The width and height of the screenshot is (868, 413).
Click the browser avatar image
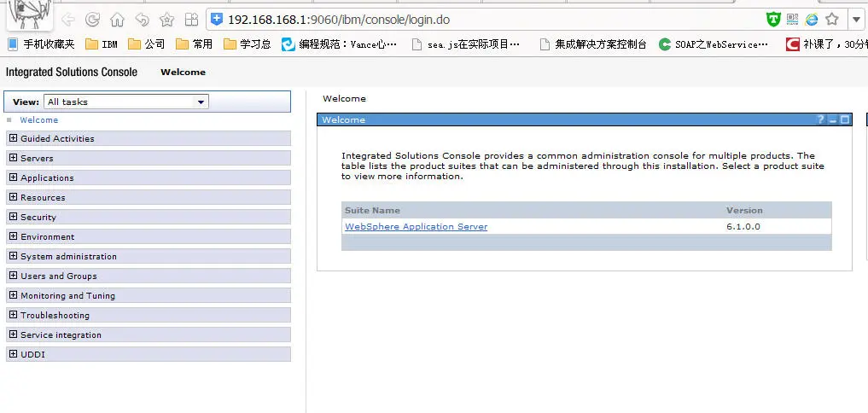30,15
